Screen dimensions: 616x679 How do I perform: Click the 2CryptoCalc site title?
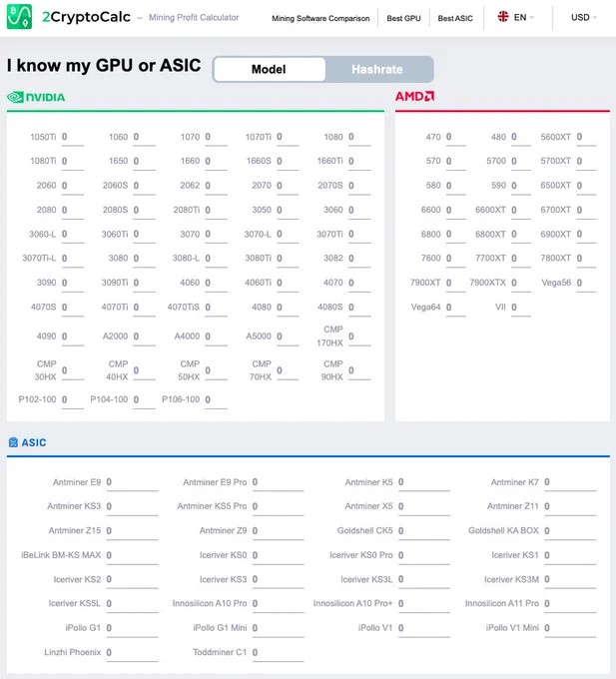pos(86,17)
